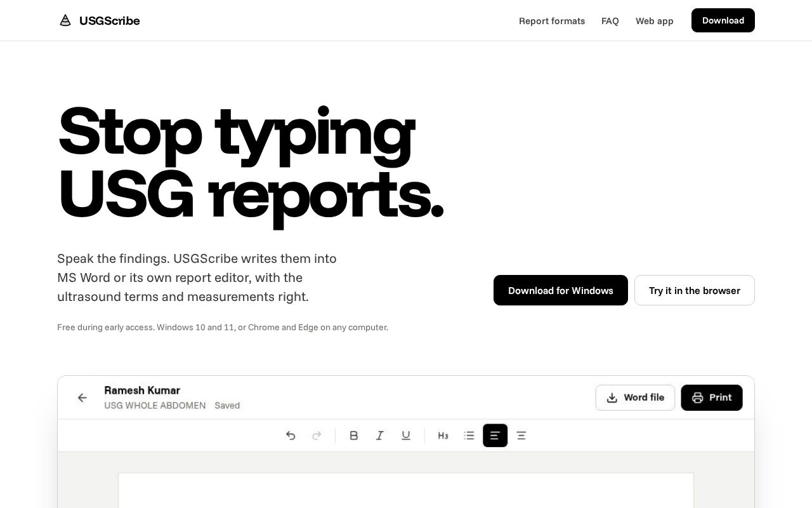The width and height of the screenshot is (812, 508).
Task: Select center text alignment
Action: coord(521,436)
